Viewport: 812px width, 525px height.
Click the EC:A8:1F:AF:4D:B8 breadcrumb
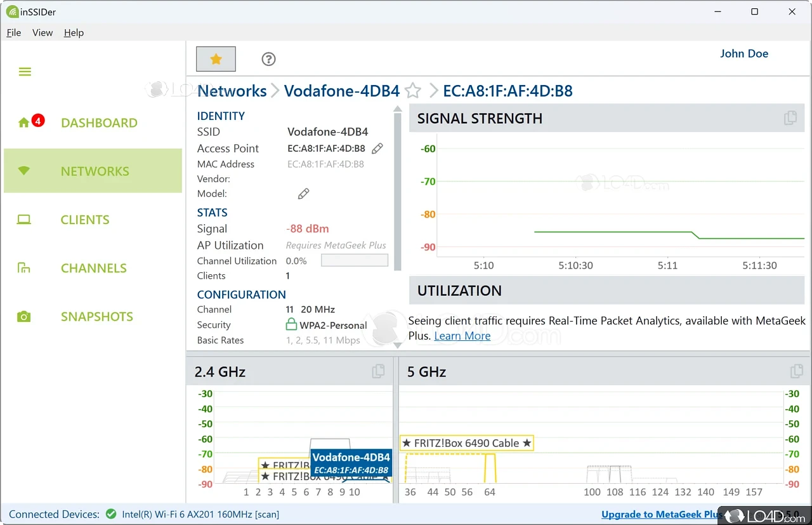(x=507, y=91)
